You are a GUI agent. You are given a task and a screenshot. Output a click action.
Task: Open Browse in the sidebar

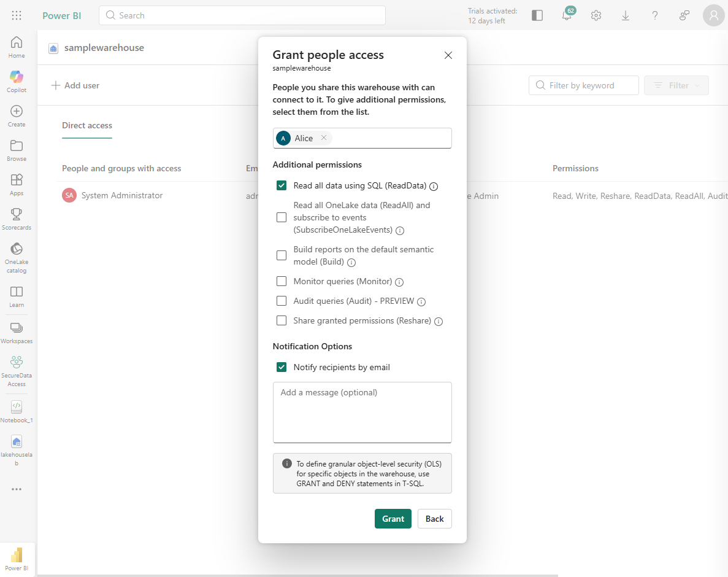[16, 150]
